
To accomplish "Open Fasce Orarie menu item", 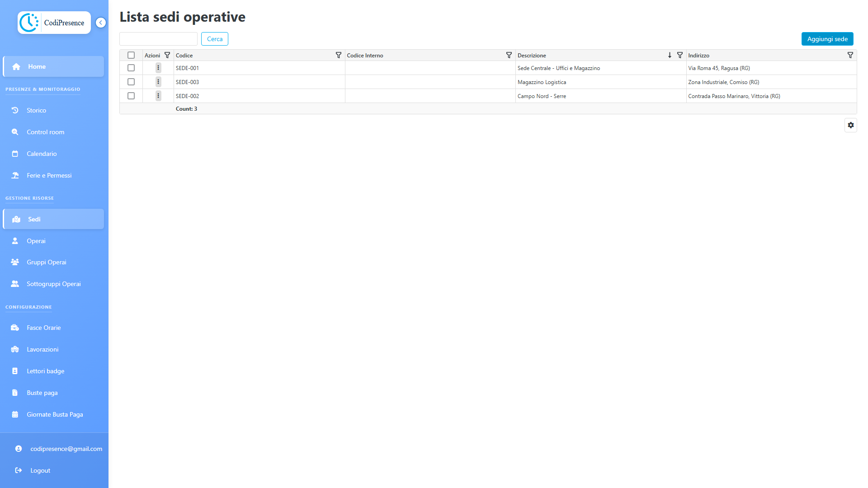I will coord(43,328).
